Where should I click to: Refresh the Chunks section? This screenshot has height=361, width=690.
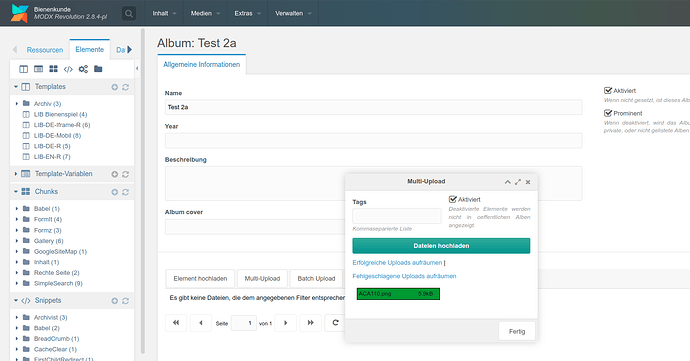[125, 192]
